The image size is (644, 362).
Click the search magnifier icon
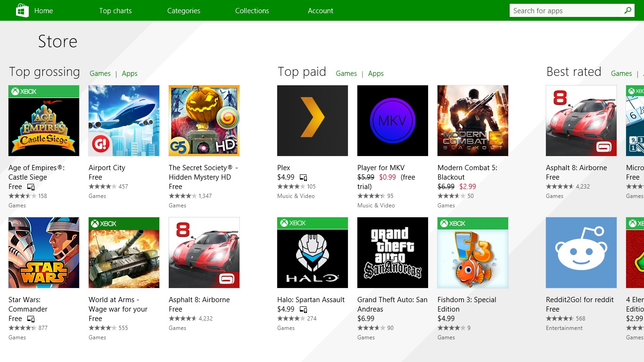pyautogui.click(x=628, y=10)
